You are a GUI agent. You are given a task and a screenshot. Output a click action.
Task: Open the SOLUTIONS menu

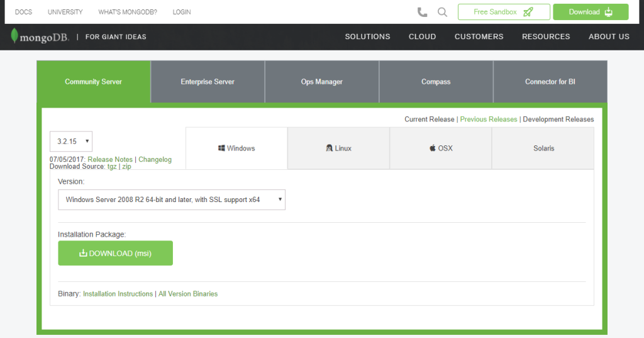(367, 37)
